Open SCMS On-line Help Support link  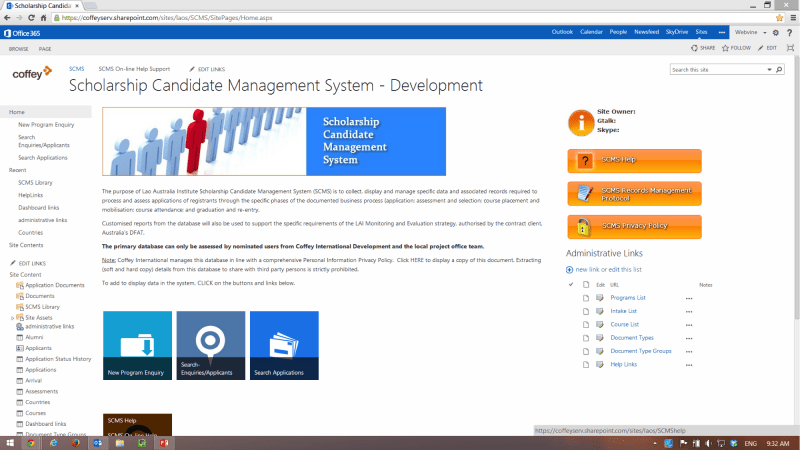click(134, 68)
